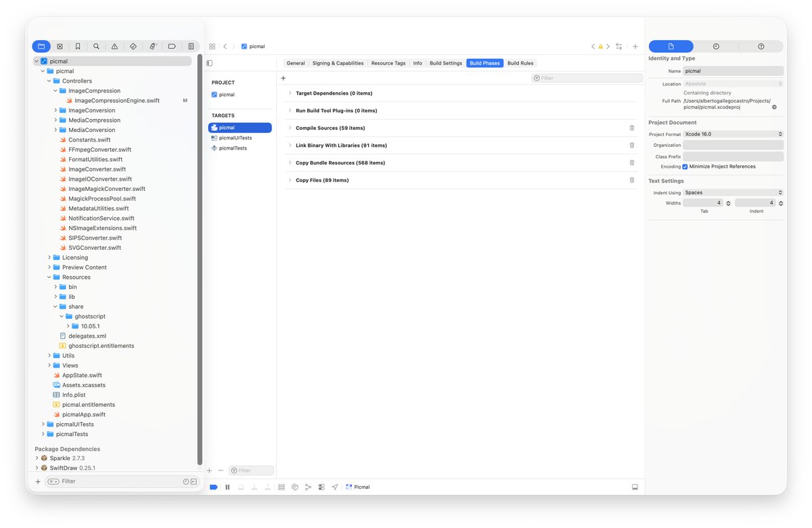
Task: Open the Find navigator magnifier icon
Action: pyautogui.click(x=96, y=46)
